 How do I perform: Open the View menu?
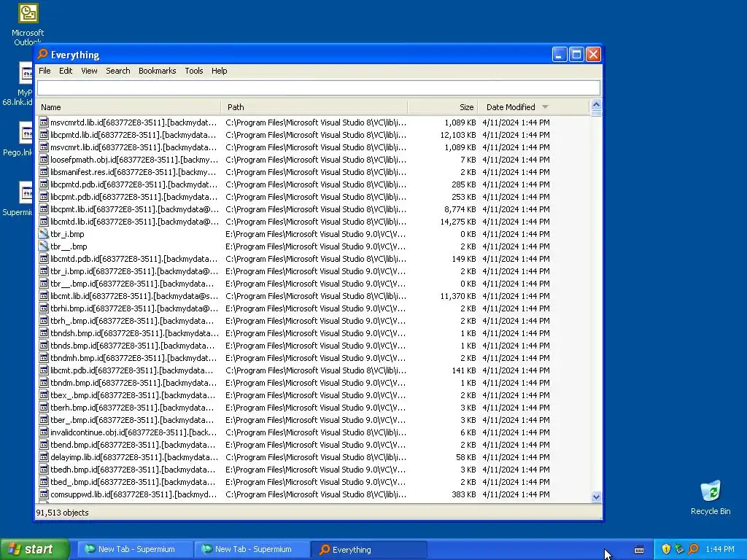coord(89,71)
